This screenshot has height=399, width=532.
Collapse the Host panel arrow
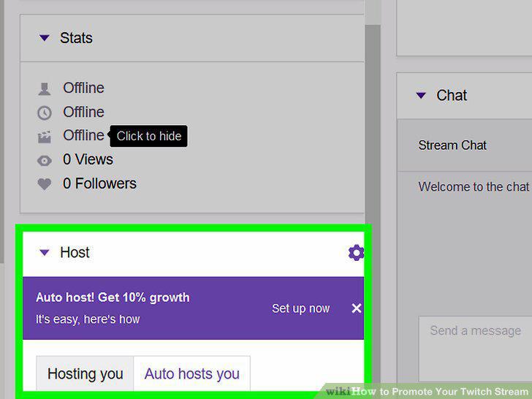[x=44, y=252]
